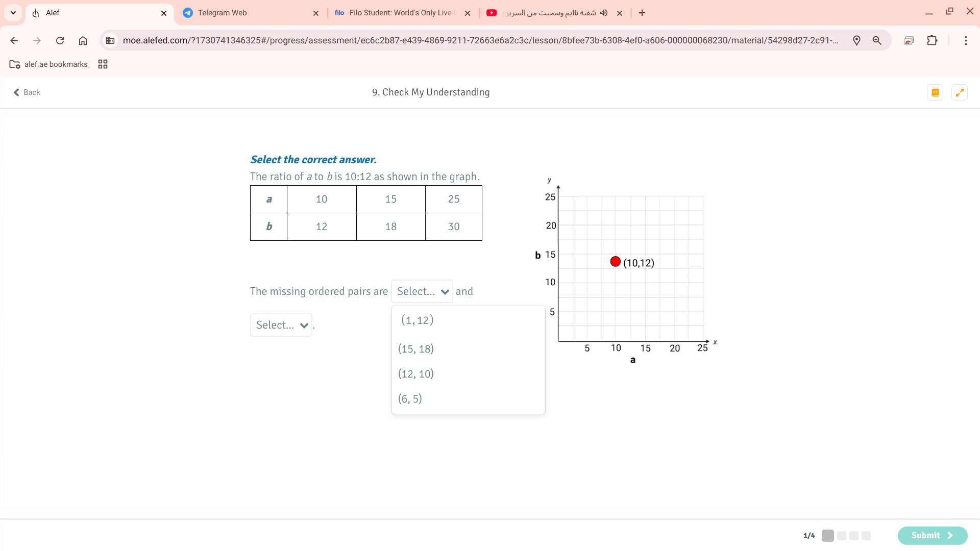Collapse the first Select... dropdown
The image size is (980, 551).
point(422,291)
